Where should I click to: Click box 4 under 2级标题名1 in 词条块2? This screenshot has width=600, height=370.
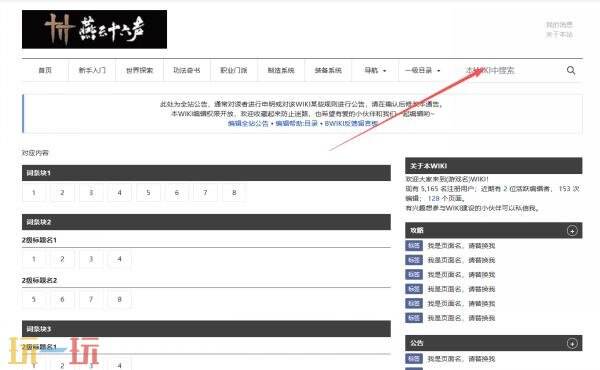(x=119, y=259)
